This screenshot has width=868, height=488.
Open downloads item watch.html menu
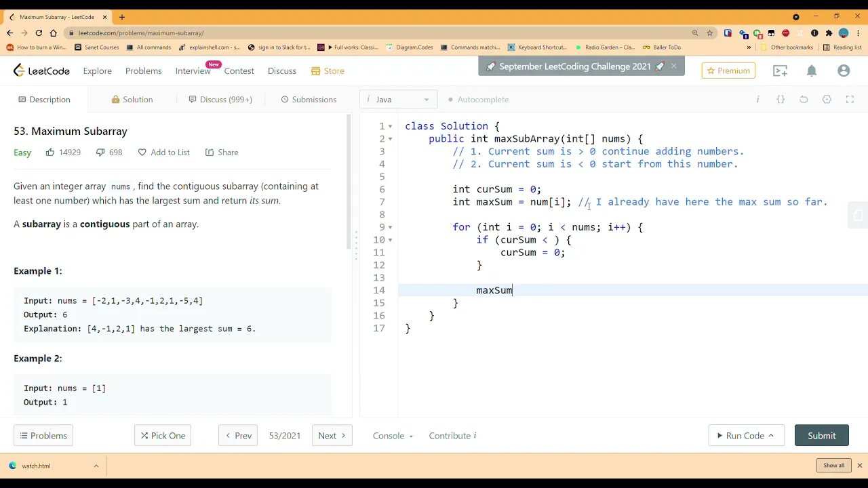pyautogui.click(x=96, y=466)
